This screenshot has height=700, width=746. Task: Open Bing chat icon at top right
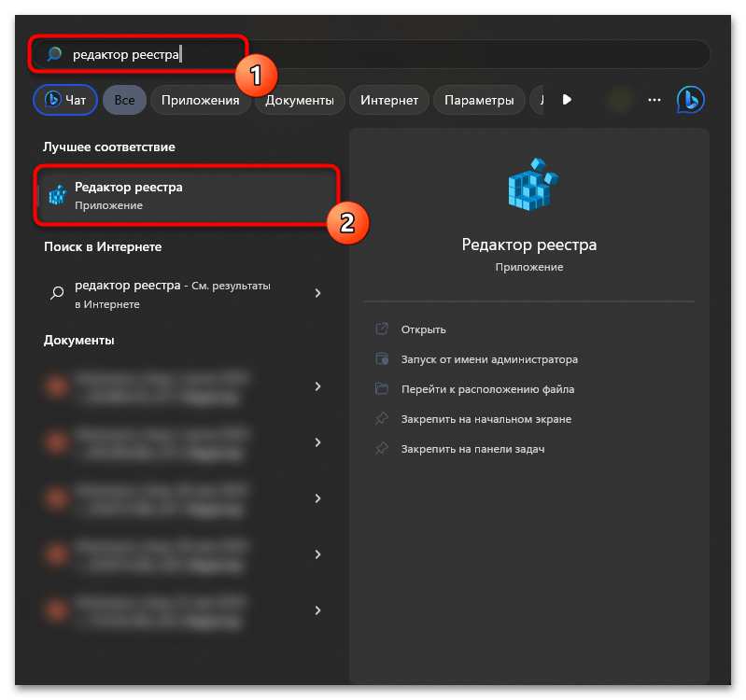(x=690, y=100)
